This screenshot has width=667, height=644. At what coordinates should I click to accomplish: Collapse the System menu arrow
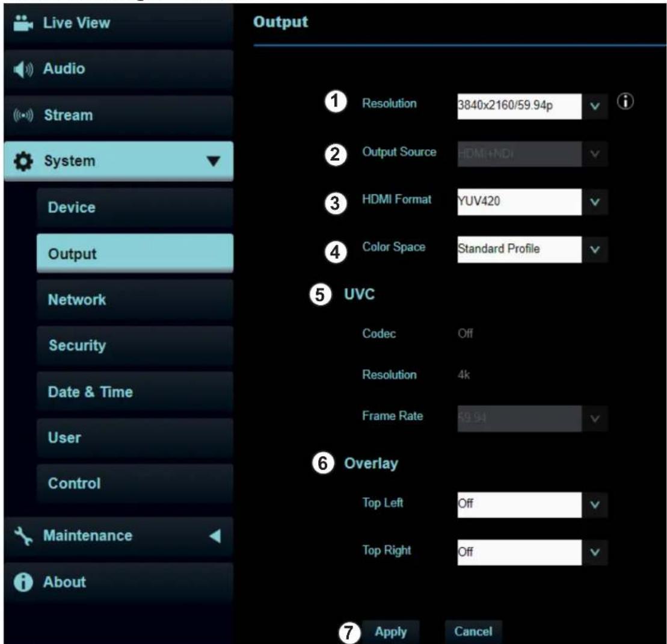(x=213, y=161)
